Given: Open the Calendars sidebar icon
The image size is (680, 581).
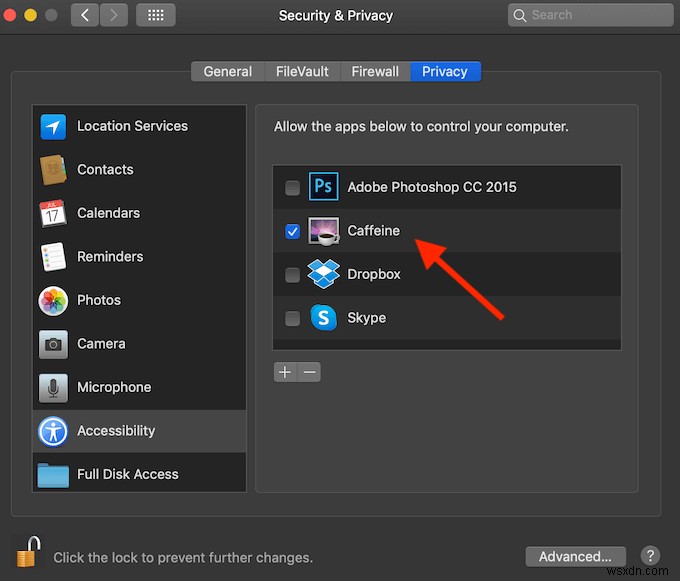Looking at the screenshot, I should [53, 213].
